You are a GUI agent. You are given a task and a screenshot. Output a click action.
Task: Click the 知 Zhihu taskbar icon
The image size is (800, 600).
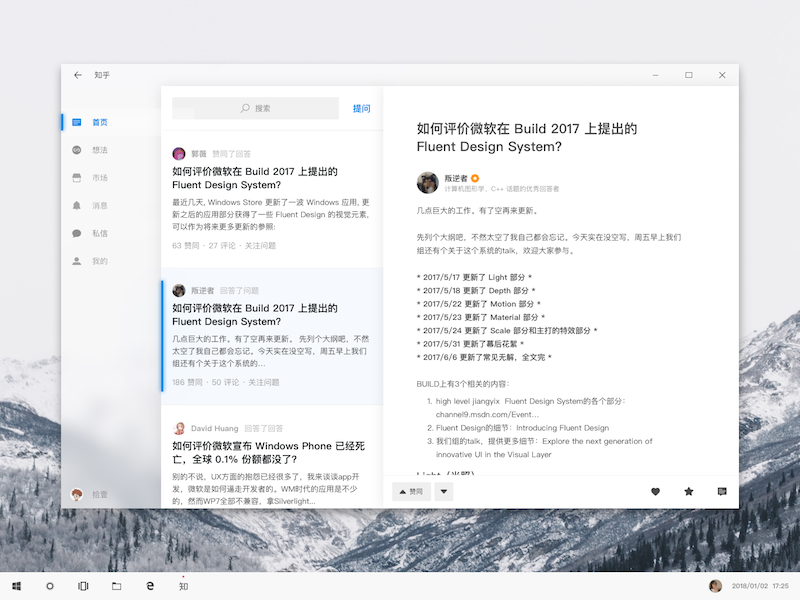pyautogui.click(x=183, y=586)
